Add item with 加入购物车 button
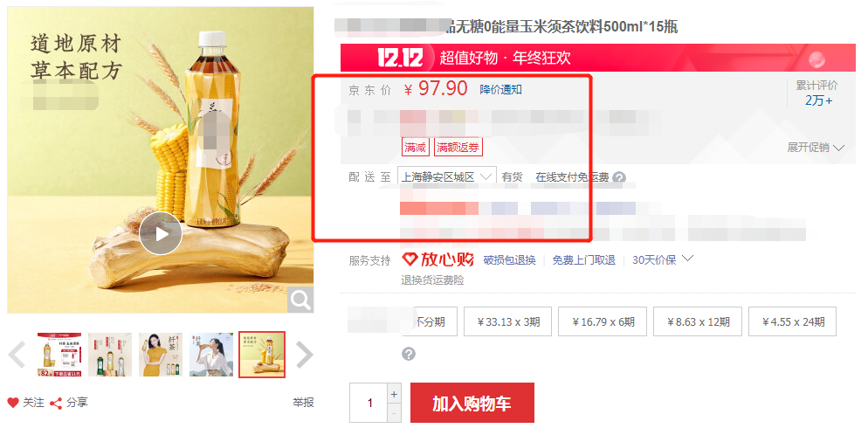This screenshot has width=868, height=435. coord(472,403)
